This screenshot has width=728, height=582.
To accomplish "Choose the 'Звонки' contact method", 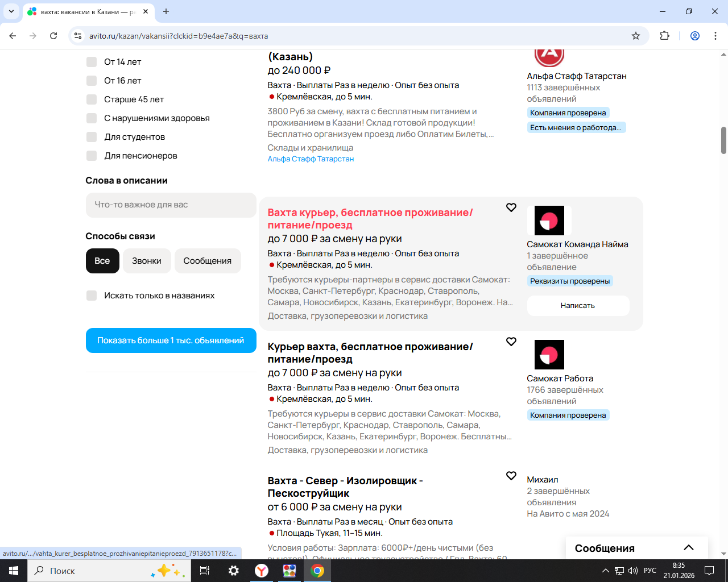I will tap(147, 261).
